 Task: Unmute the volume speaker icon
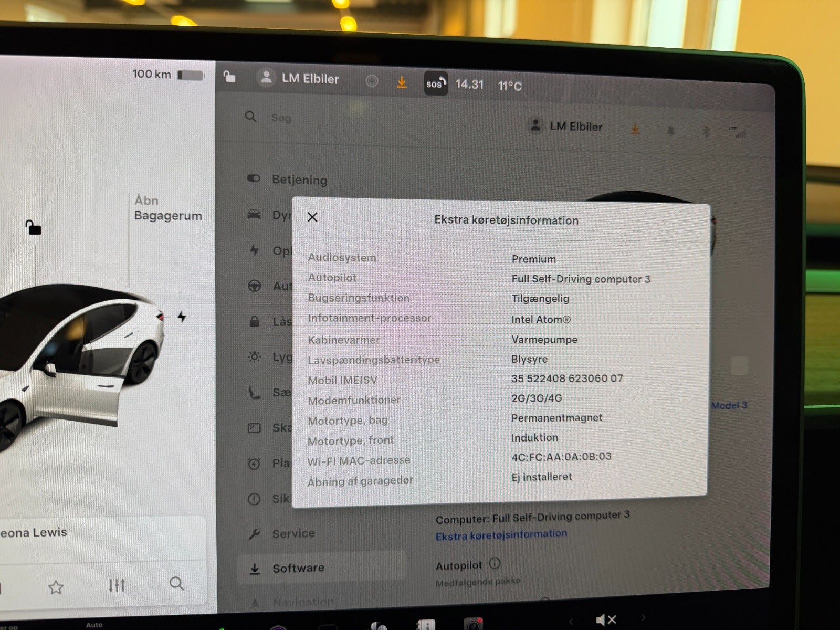605,620
